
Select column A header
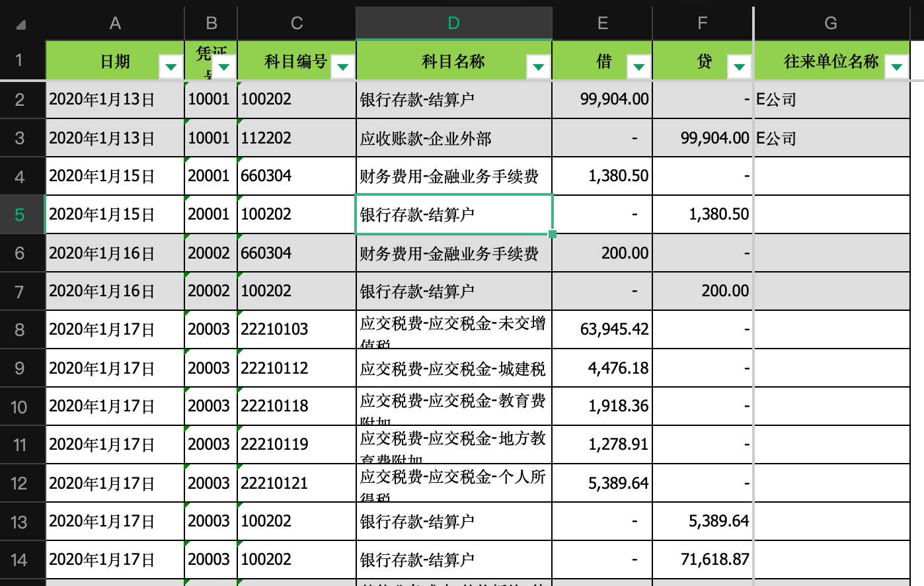[x=115, y=23]
